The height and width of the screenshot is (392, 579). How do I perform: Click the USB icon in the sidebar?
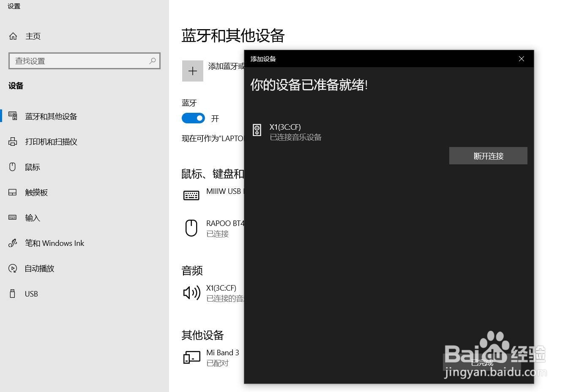(13, 294)
